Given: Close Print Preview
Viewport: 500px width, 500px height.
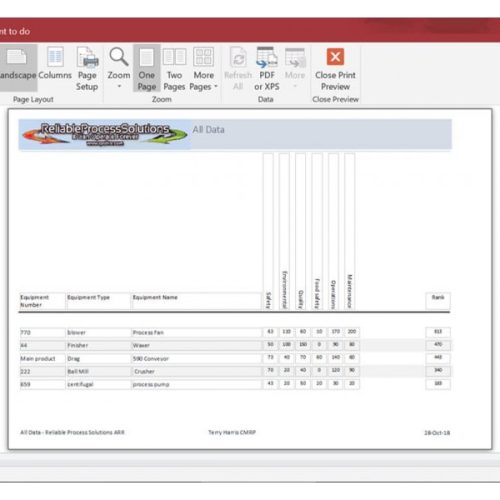Looking at the screenshot, I should tap(335, 68).
